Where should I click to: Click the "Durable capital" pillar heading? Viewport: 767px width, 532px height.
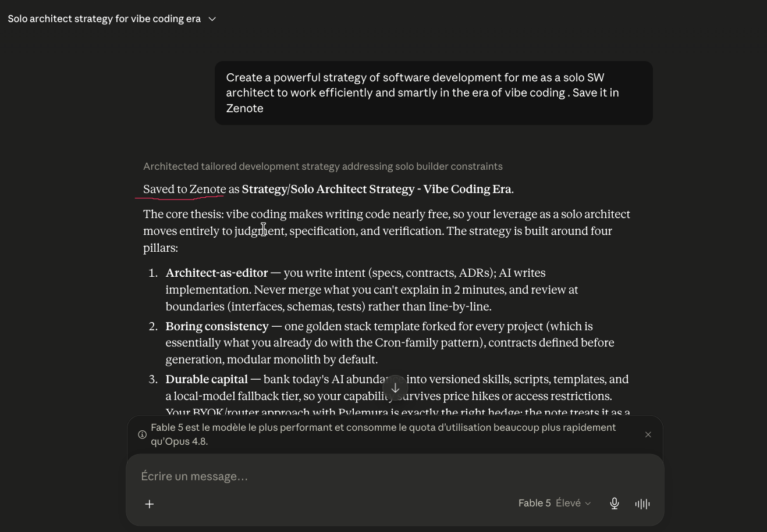pyautogui.click(x=207, y=379)
